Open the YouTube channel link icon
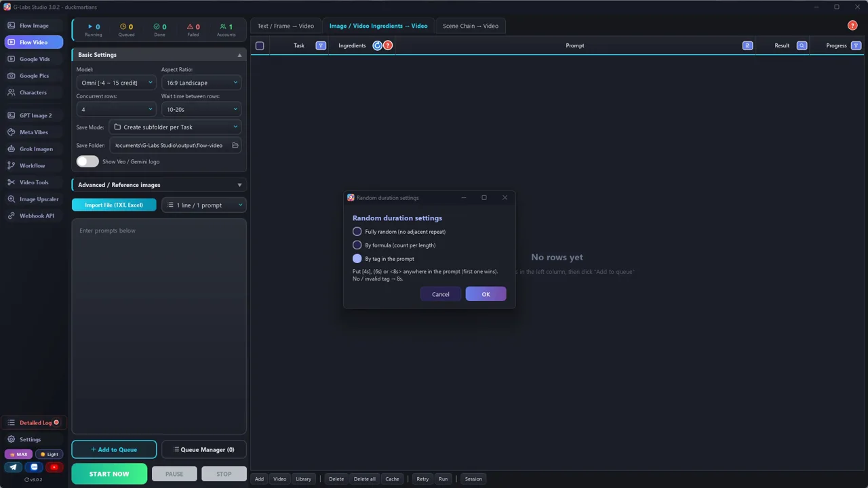This screenshot has width=868, height=488. 54,467
